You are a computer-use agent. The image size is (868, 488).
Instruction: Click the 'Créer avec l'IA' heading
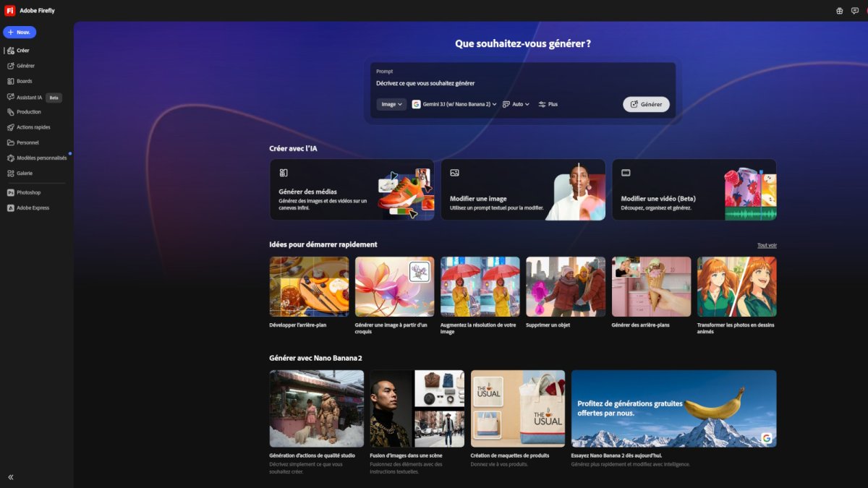coord(293,148)
